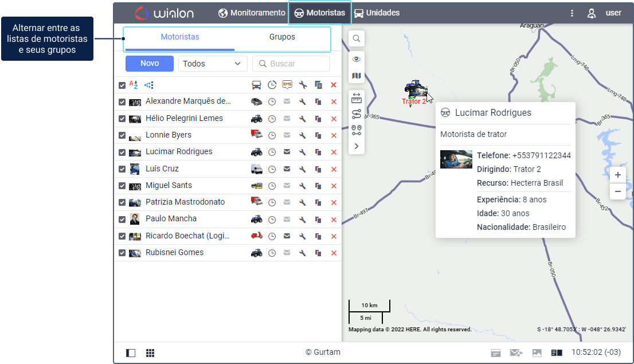634x364 pixels.
Task: Open the routing tool on map
Action: point(356,114)
